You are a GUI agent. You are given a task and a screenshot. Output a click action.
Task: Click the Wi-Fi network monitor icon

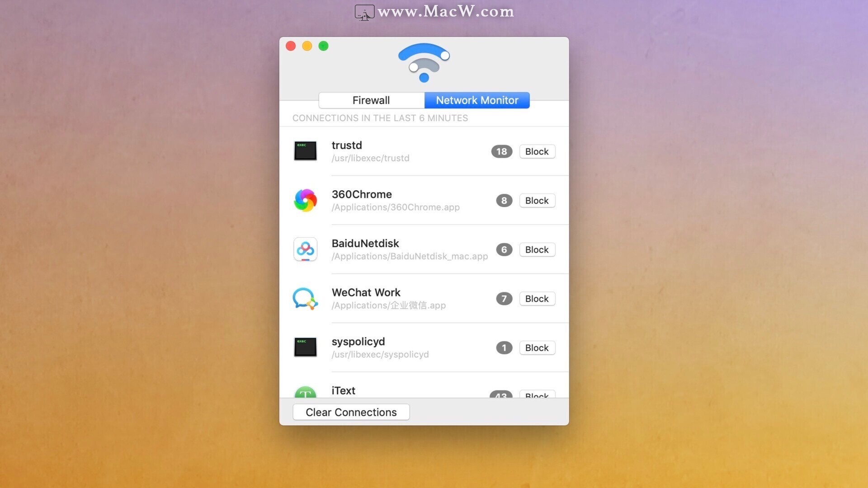[424, 62]
